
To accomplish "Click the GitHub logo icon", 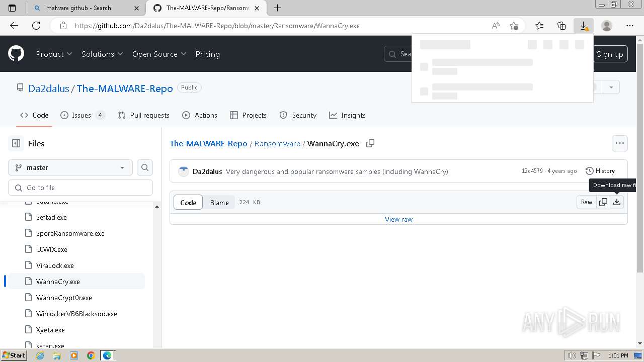I will [x=16, y=54].
